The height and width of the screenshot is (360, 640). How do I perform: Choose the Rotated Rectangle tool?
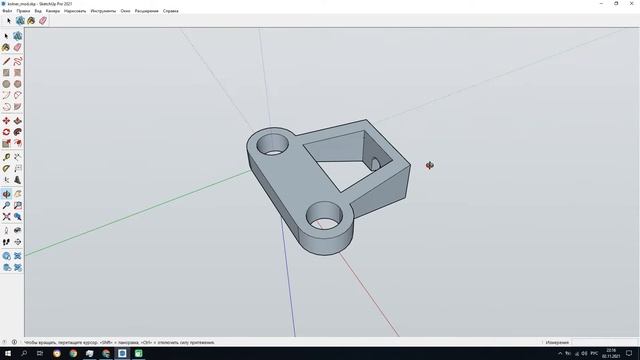(x=18, y=73)
